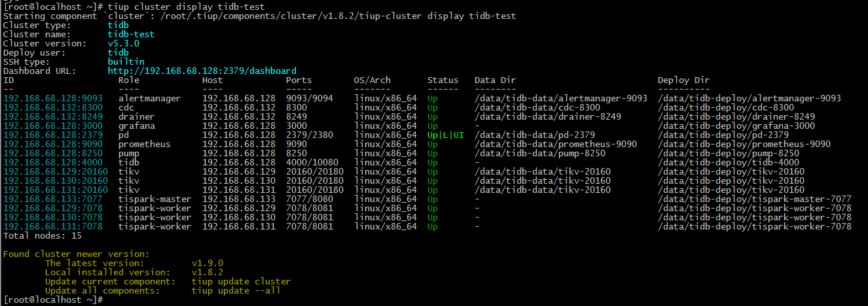Click ports value 7077/8080
This screenshot has height=306, width=868.
tap(310, 199)
